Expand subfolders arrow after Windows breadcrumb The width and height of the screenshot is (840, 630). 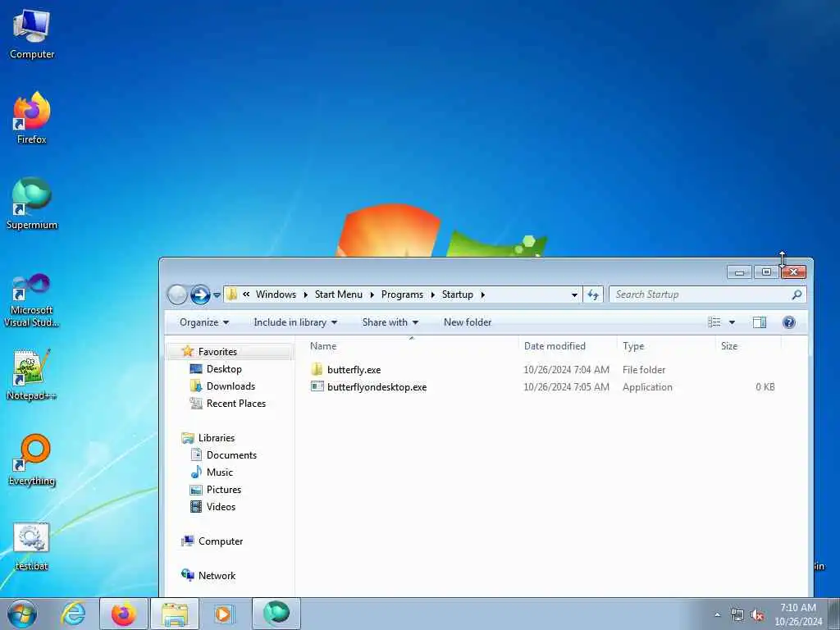pyautogui.click(x=305, y=294)
